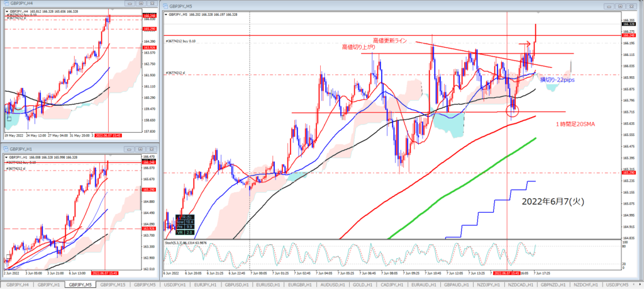Click the GBPJPY,H4 chart window icon

click(x=4, y=4)
